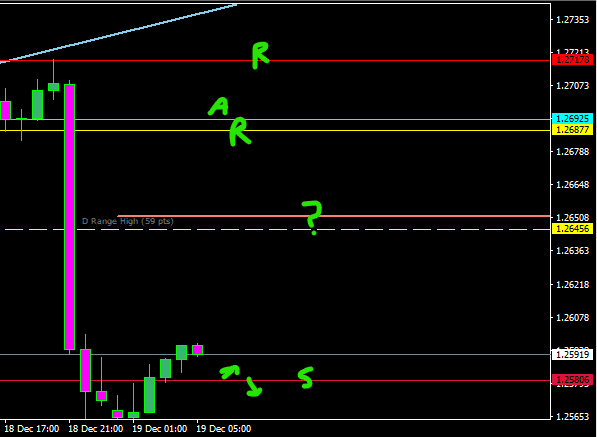
Task: Select the solid yellow line at 1.26877
Action: coord(275,131)
